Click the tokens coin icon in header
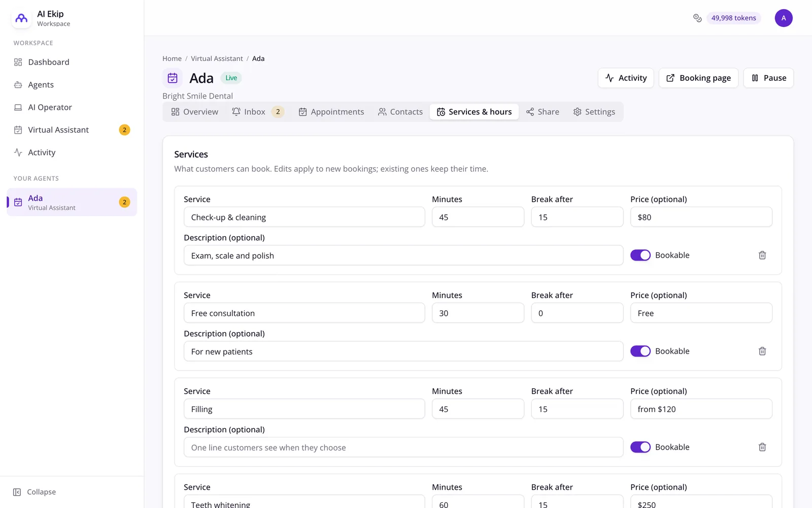This screenshot has height=508, width=812. click(x=697, y=18)
